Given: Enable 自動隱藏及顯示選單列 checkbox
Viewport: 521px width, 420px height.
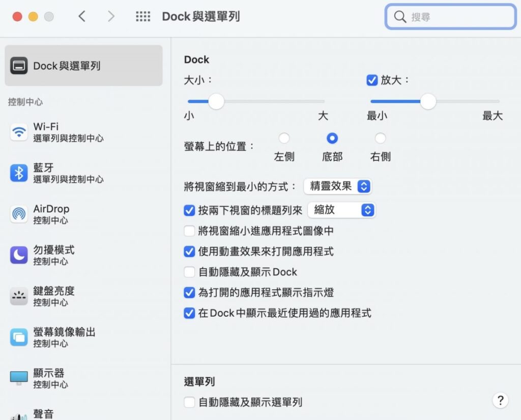Looking at the screenshot, I should point(189,402).
